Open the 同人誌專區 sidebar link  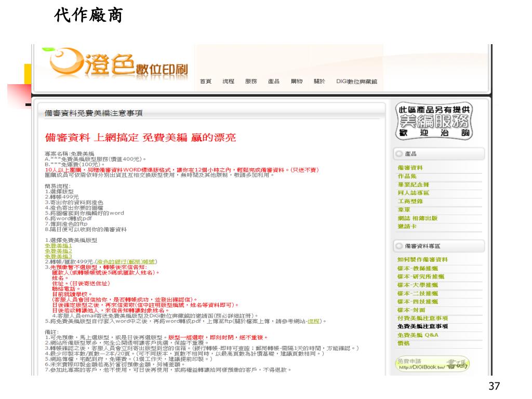click(413, 193)
